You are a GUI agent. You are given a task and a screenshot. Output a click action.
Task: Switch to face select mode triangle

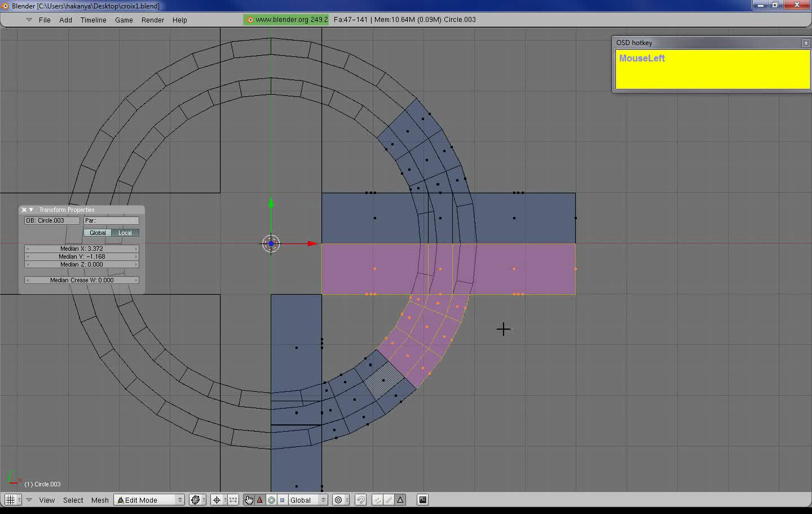pyautogui.click(x=400, y=500)
